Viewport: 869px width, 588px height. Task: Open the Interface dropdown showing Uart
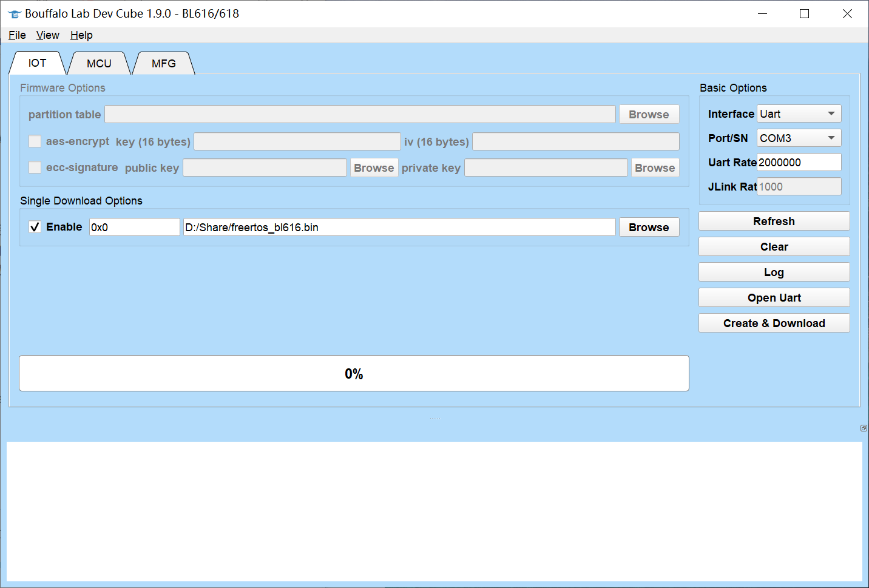point(799,114)
